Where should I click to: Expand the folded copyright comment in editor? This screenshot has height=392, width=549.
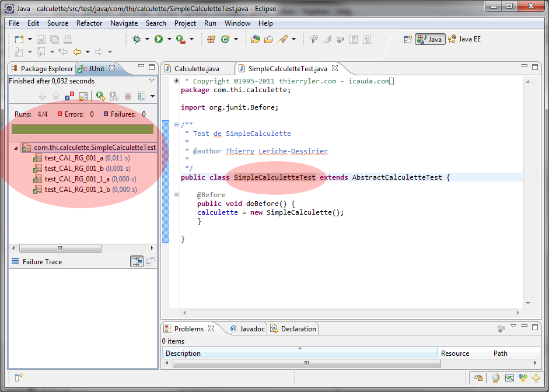pos(176,81)
